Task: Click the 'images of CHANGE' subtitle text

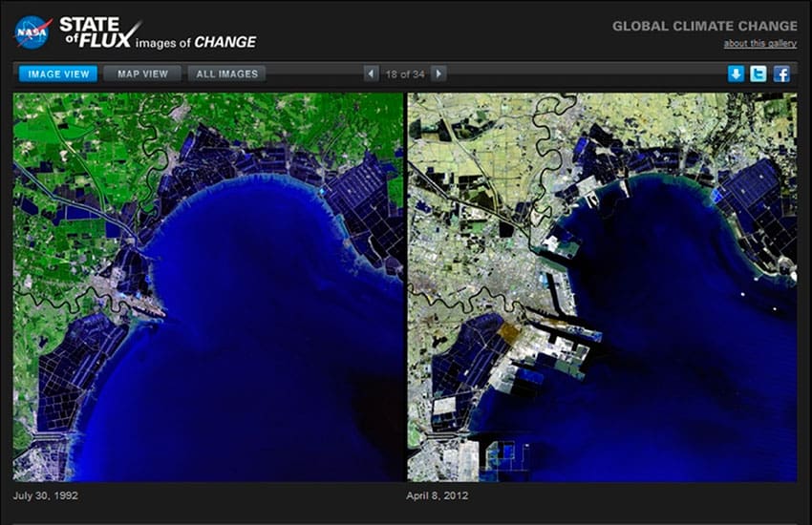Action: 196,42
